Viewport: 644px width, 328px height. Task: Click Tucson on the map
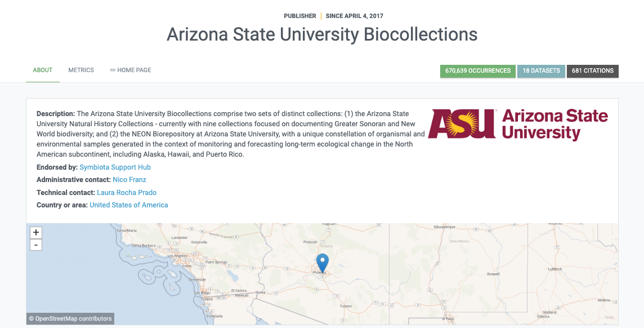[x=346, y=306]
